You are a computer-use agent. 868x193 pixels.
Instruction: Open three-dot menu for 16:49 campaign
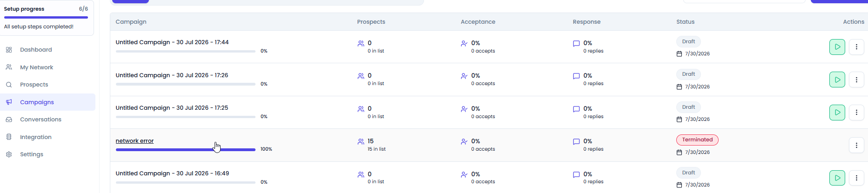click(x=856, y=178)
